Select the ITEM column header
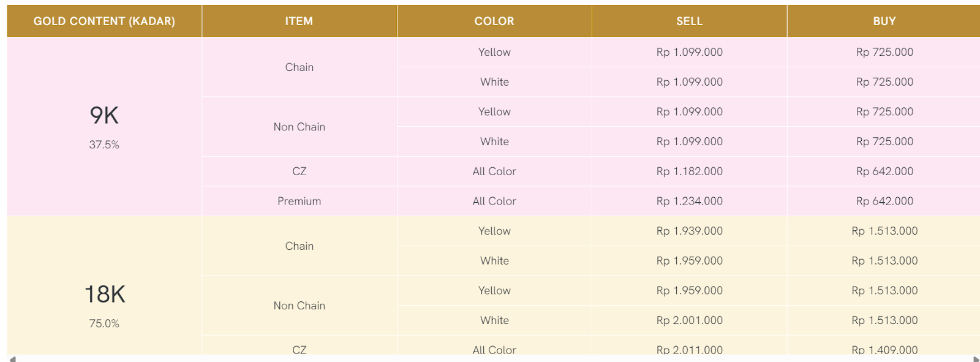The height and width of the screenshot is (362, 980). point(299,21)
